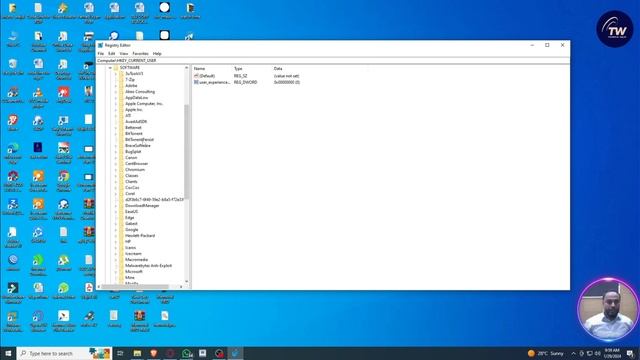Expand the Microsoft key
Screen dimensions: 640x360
[x=116, y=271]
